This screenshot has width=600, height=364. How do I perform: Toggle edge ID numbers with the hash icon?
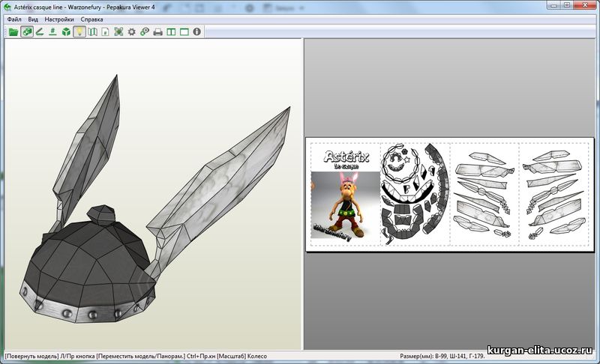[x=52, y=32]
